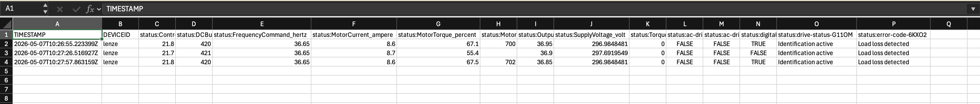The image size is (980, 104).
Task: Click cell containing motor value 702
Action: point(499,62)
